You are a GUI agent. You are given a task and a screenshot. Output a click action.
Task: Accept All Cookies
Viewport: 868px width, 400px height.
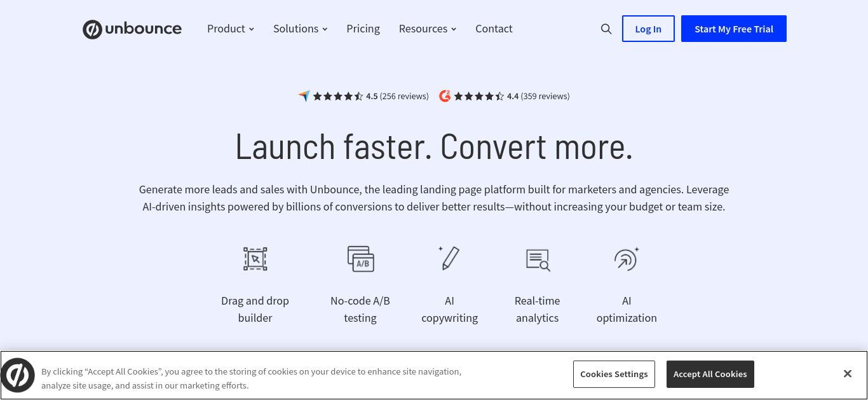[710, 374]
